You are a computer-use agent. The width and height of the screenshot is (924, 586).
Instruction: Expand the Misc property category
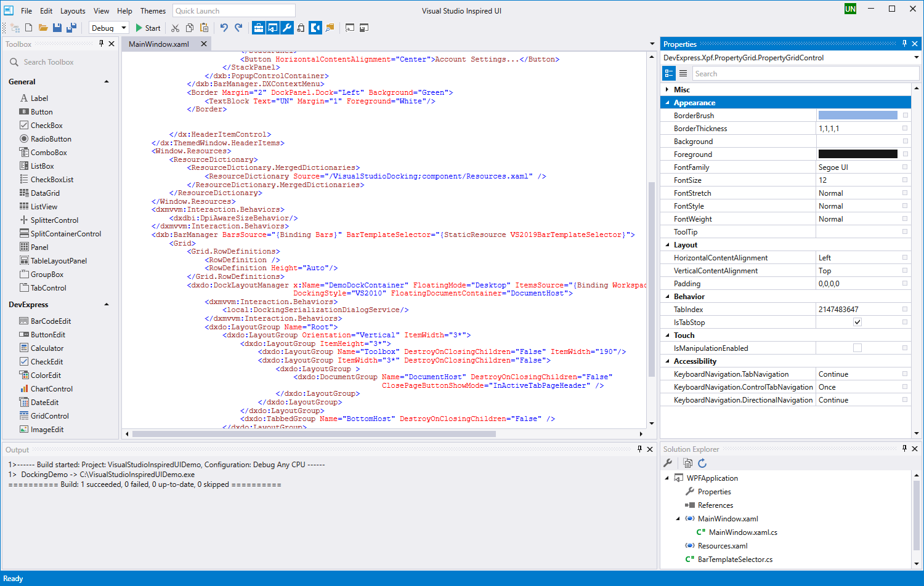coord(667,90)
